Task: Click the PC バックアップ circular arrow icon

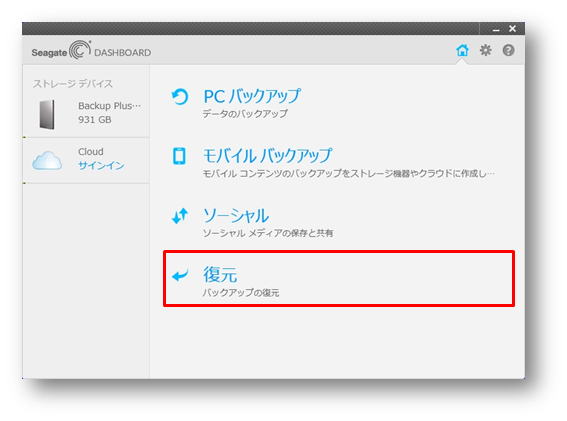Action: [180, 97]
